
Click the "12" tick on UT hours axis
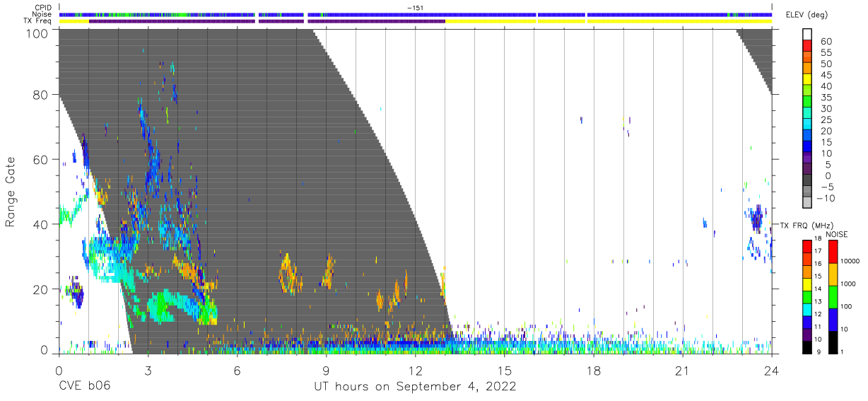pyautogui.click(x=415, y=371)
